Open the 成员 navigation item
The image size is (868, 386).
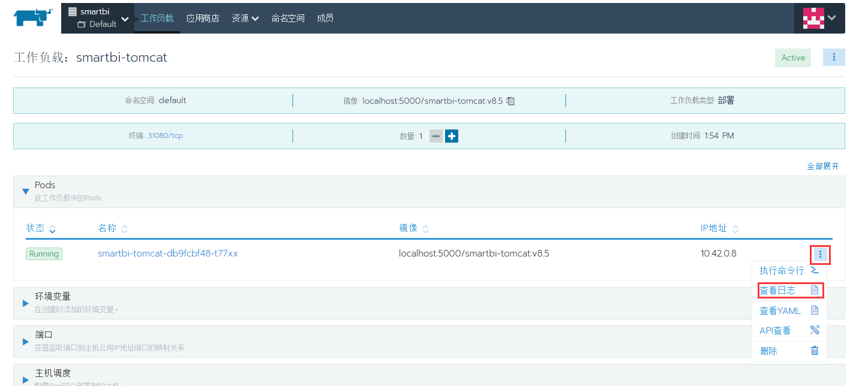pos(325,18)
